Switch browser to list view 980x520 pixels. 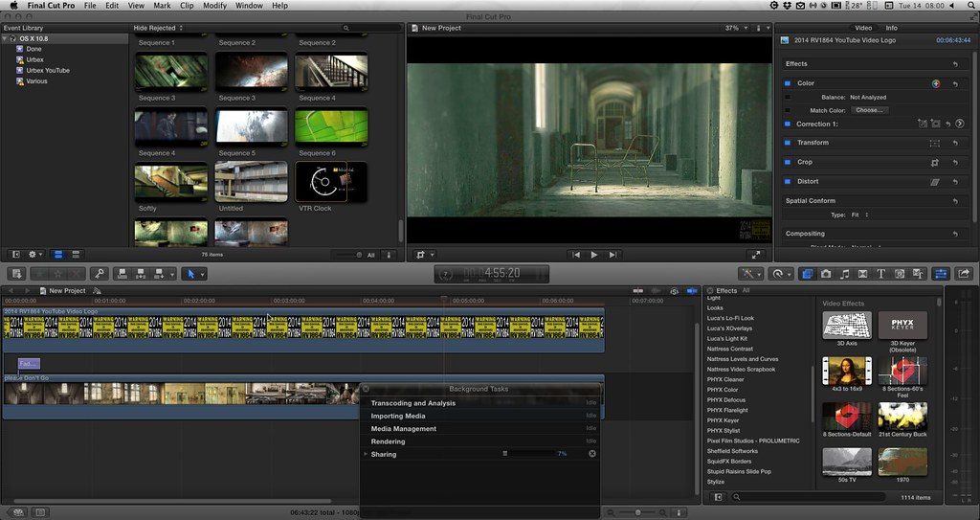(76, 255)
